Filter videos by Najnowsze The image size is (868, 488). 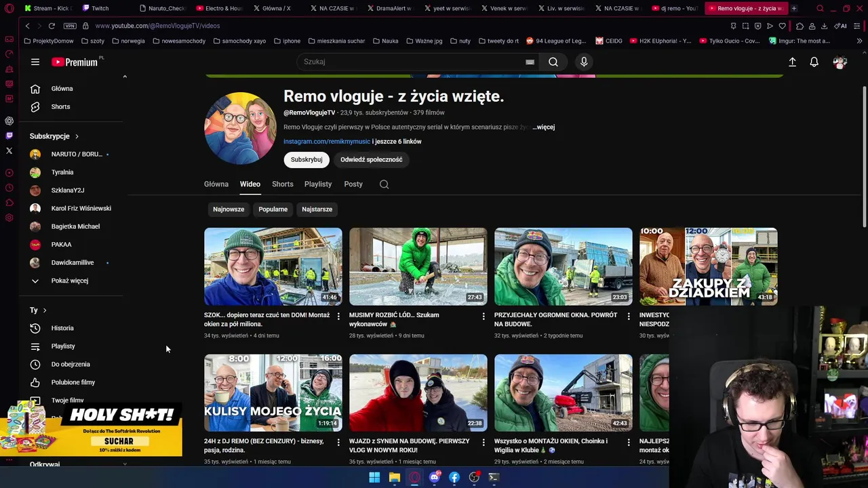point(229,209)
